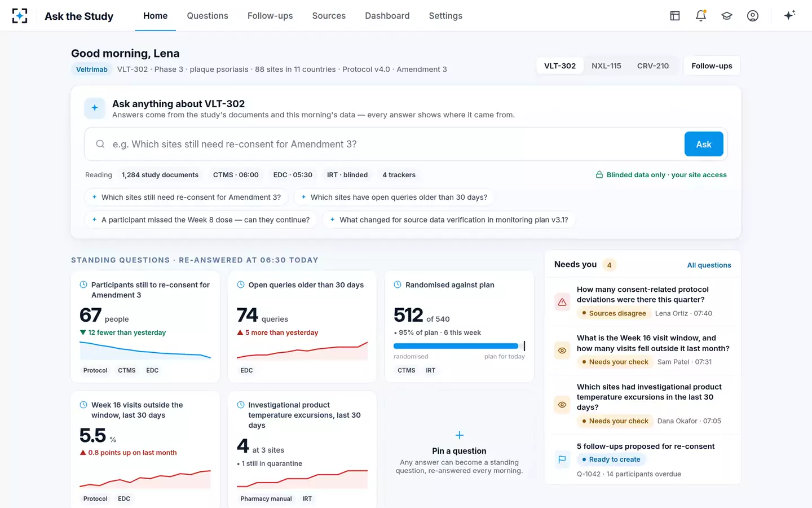Click clock icon on Randomised against plan card
812x508 pixels.
pos(398,285)
